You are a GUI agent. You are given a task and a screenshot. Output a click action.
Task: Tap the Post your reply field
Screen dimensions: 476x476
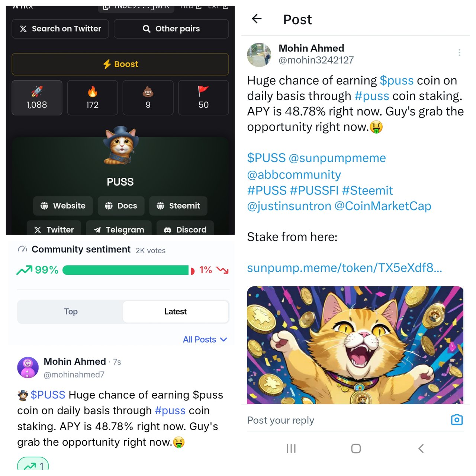tap(346, 420)
